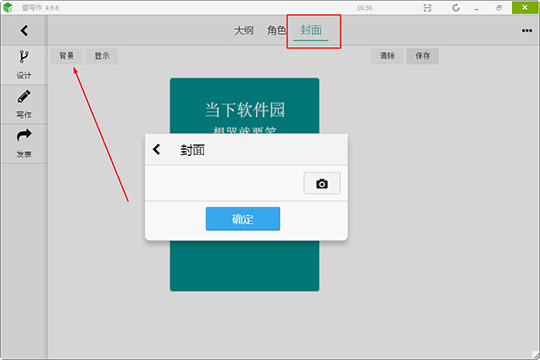Click the 背景 button

67,56
